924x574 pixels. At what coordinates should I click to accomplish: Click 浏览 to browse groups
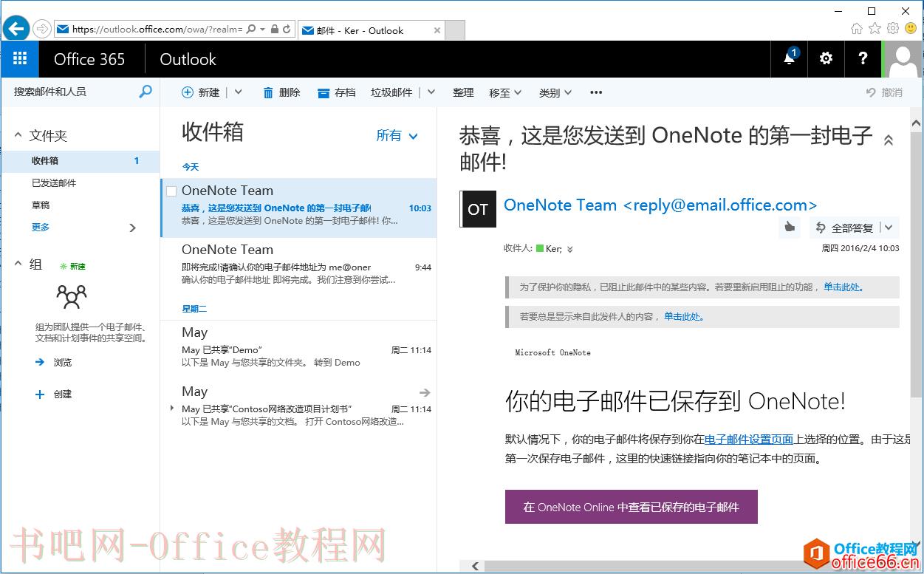tap(54, 362)
